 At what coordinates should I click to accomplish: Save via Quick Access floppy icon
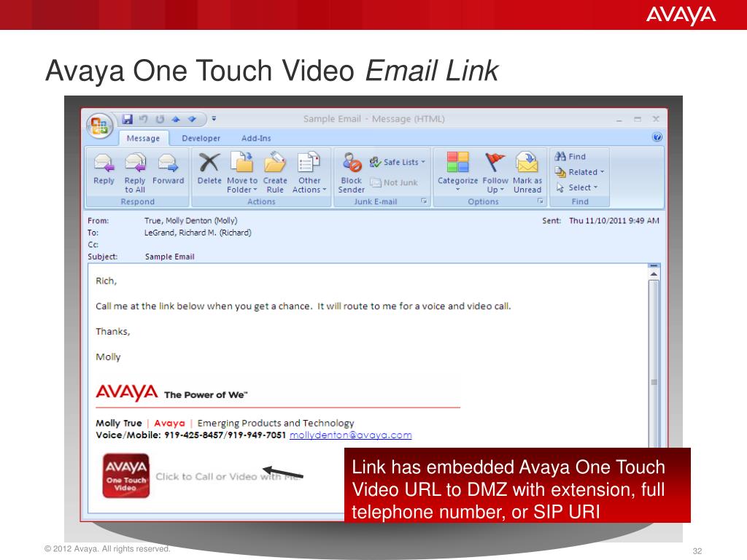coord(127,119)
